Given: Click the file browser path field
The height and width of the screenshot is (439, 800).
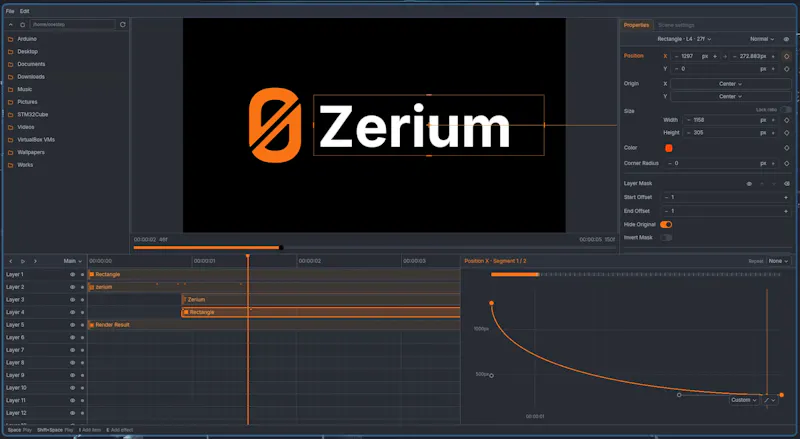Looking at the screenshot, I should [72, 25].
